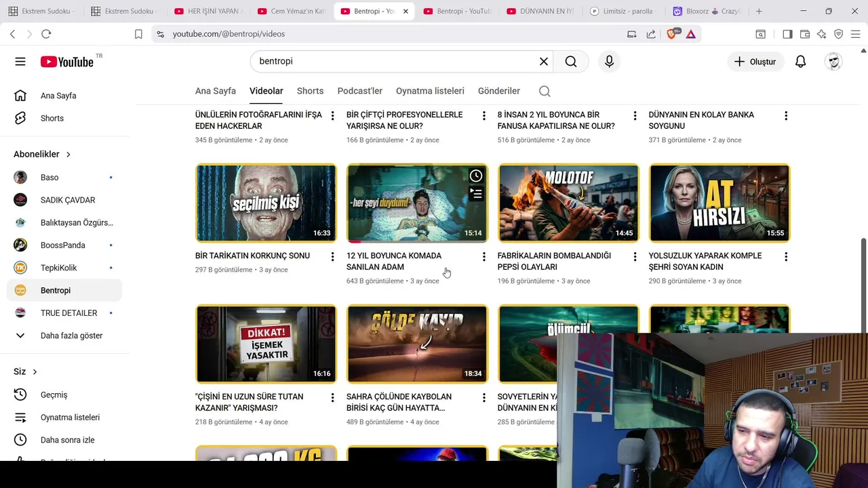The image size is (868, 488).
Task: Open the YouTube hamburger guide menu
Action: pos(20,62)
